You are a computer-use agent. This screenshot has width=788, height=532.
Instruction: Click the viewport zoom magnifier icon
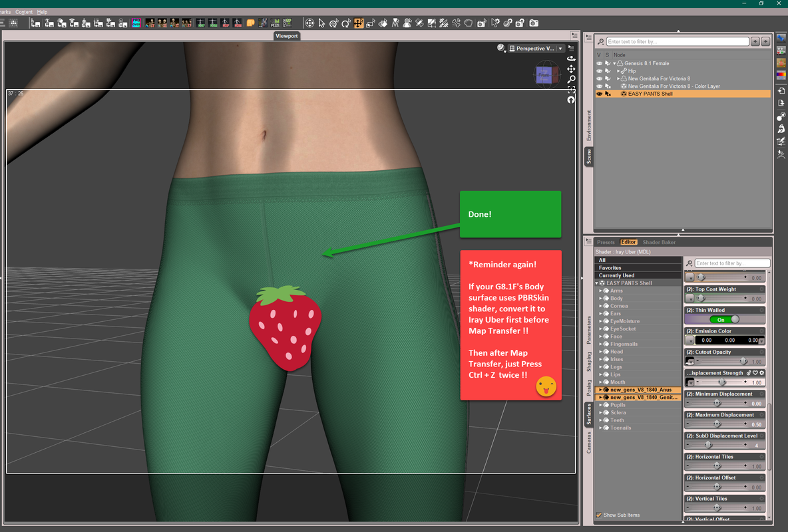(572, 79)
